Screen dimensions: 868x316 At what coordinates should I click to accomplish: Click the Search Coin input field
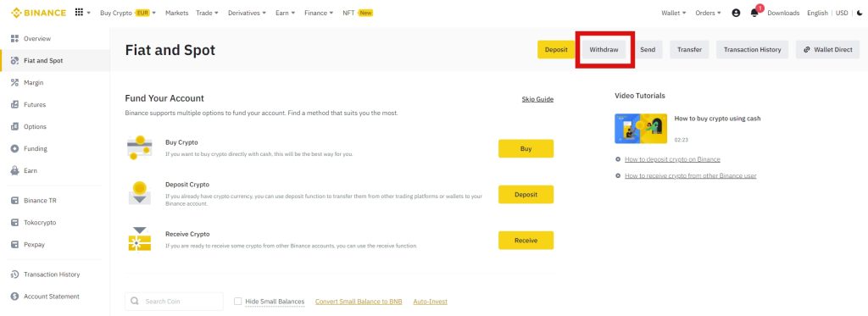pyautogui.click(x=174, y=301)
